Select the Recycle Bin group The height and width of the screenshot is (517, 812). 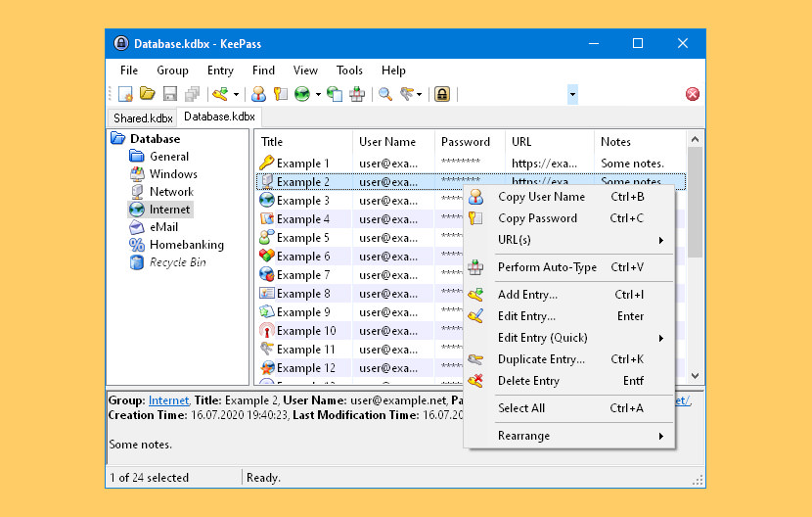[178, 262]
